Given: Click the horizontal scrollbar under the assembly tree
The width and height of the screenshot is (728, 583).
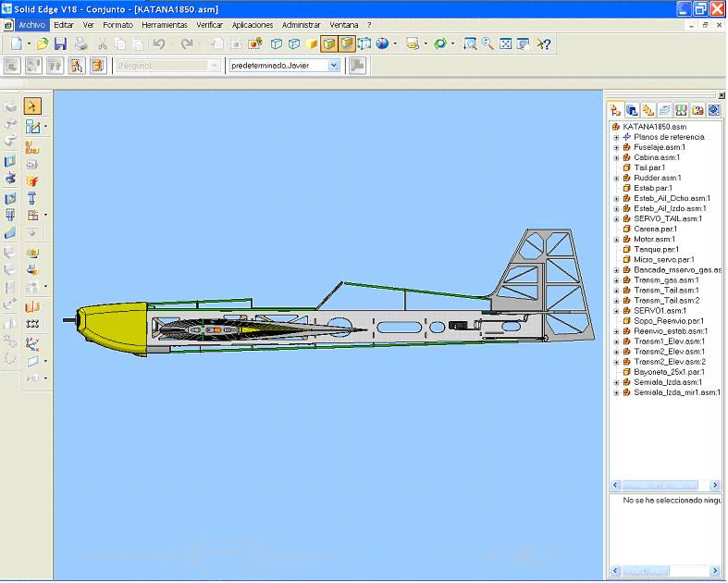Looking at the screenshot, I should (664, 485).
